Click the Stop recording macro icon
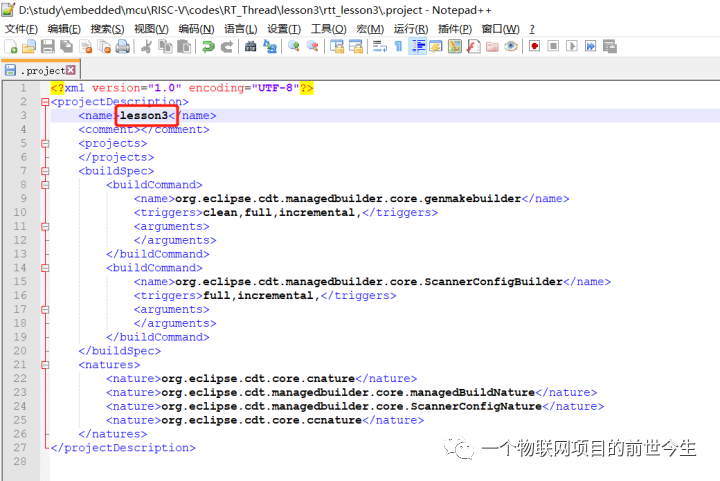The height and width of the screenshot is (481, 720). [553, 46]
